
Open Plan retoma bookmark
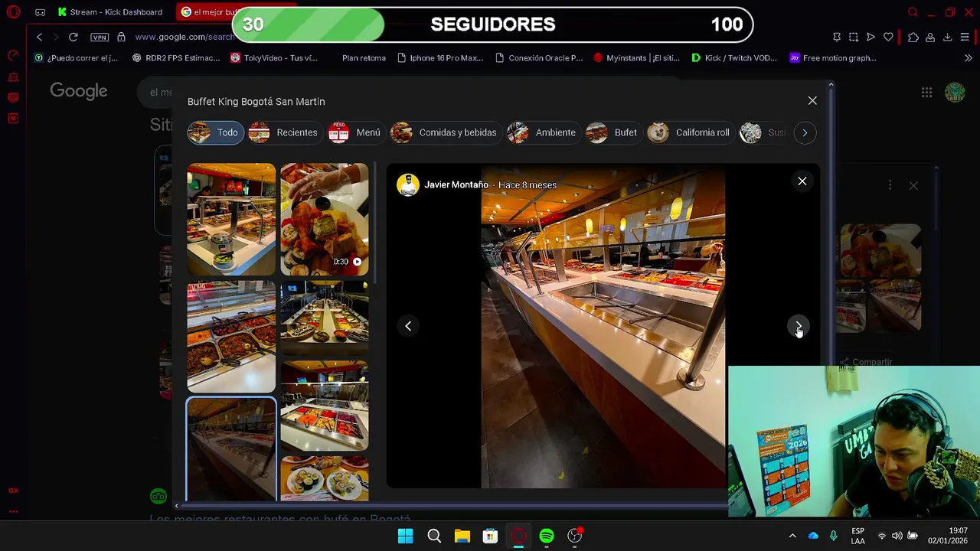[364, 58]
